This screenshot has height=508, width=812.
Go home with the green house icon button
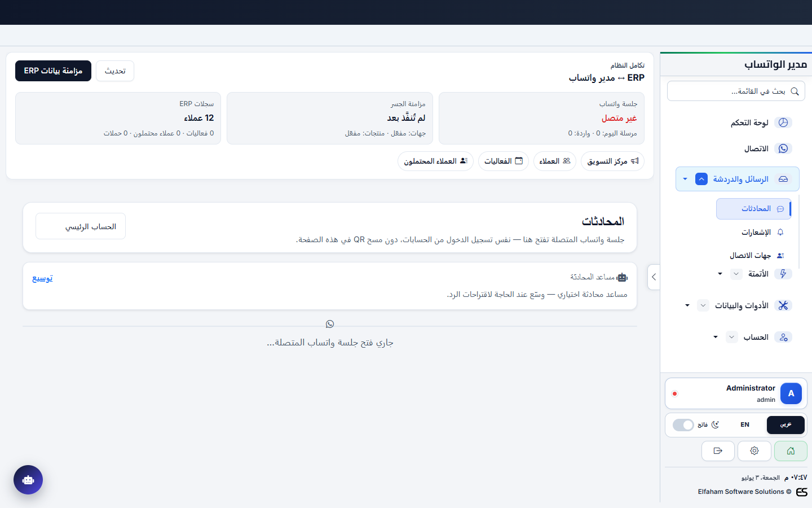[791, 451]
